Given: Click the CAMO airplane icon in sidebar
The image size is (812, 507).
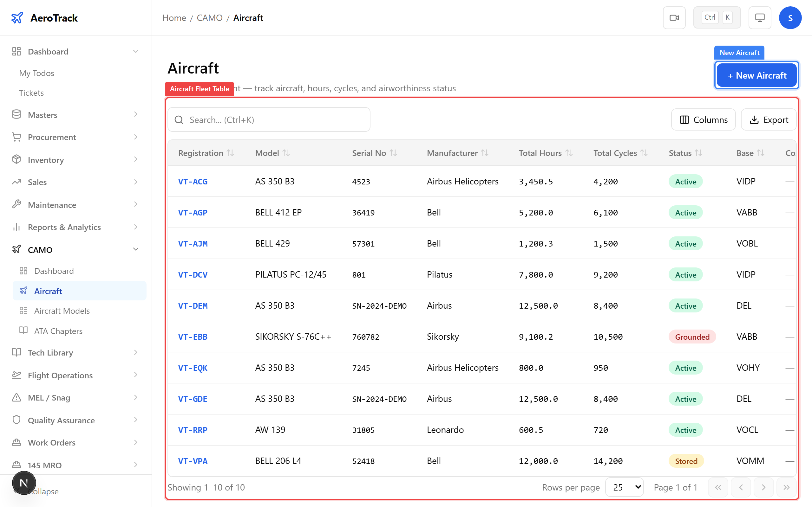Looking at the screenshot, I should pyautogui.click(x=16, y=249).
